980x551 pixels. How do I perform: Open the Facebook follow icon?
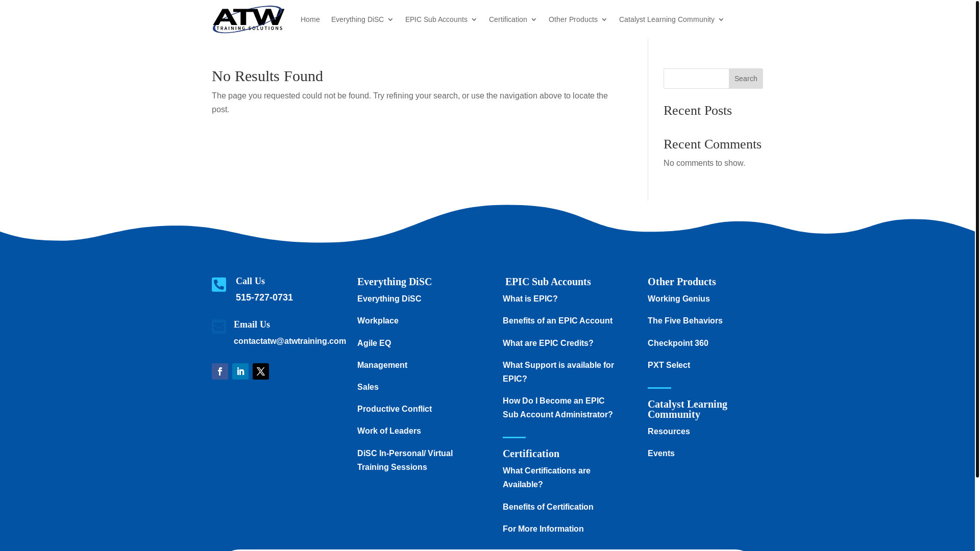pyautogui.click(x=220, y=371)
